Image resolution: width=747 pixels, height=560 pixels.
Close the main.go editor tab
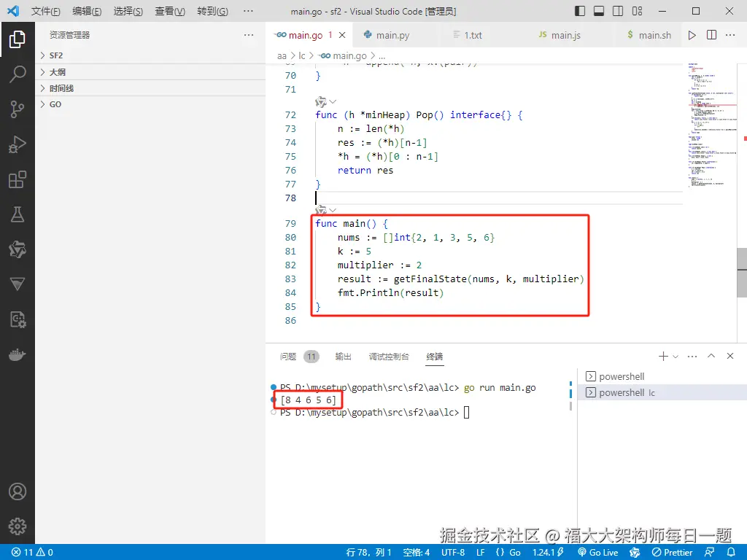tap(342, 35)
